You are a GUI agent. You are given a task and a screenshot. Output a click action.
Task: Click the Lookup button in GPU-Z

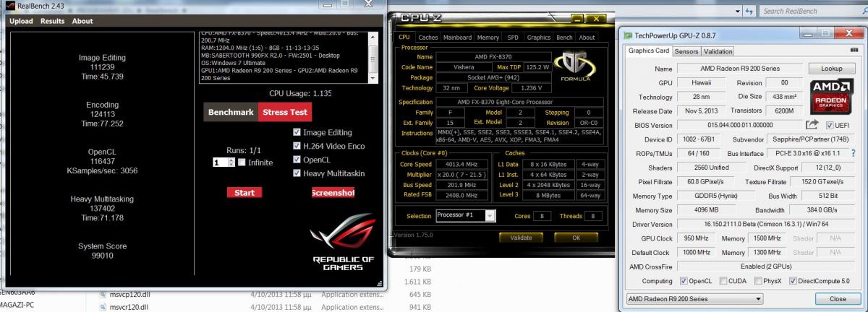(x=831, y=69)
